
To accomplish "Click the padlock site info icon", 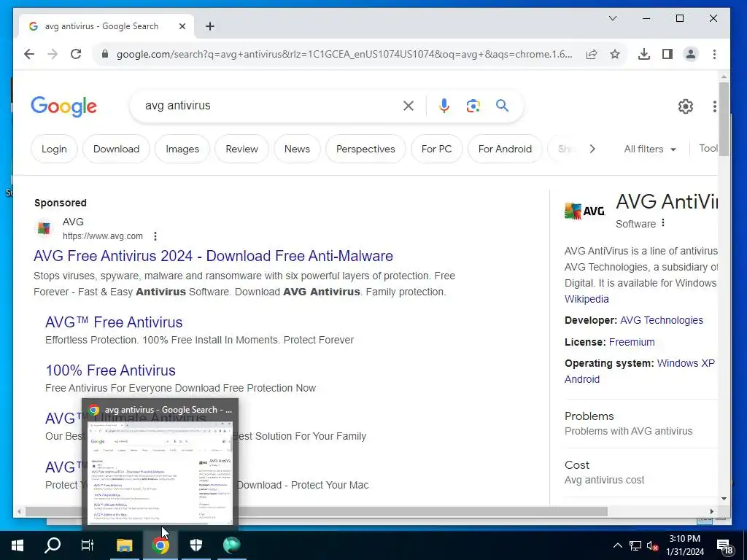I will point(105,54).
